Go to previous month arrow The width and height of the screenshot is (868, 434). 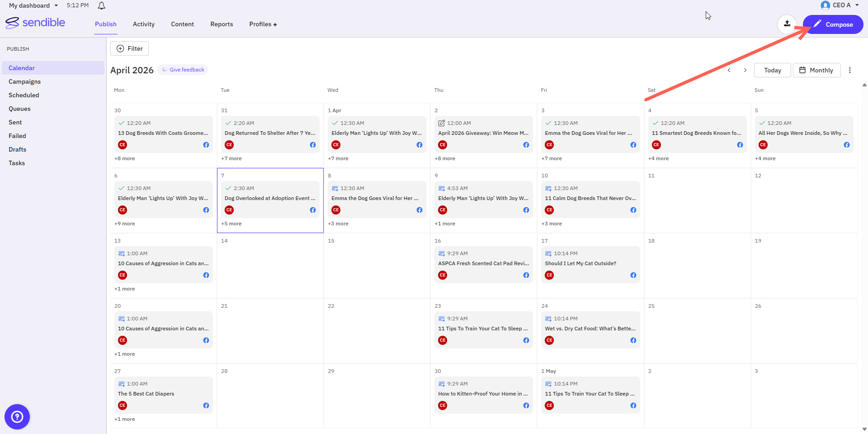[729, 70]
